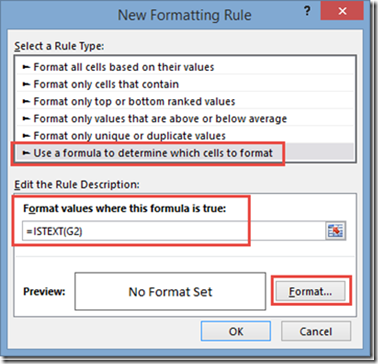Image resolution: width=378 pixels, height=364 pixels.
Task: Cancel the new formatting rule
Action: 316,332
